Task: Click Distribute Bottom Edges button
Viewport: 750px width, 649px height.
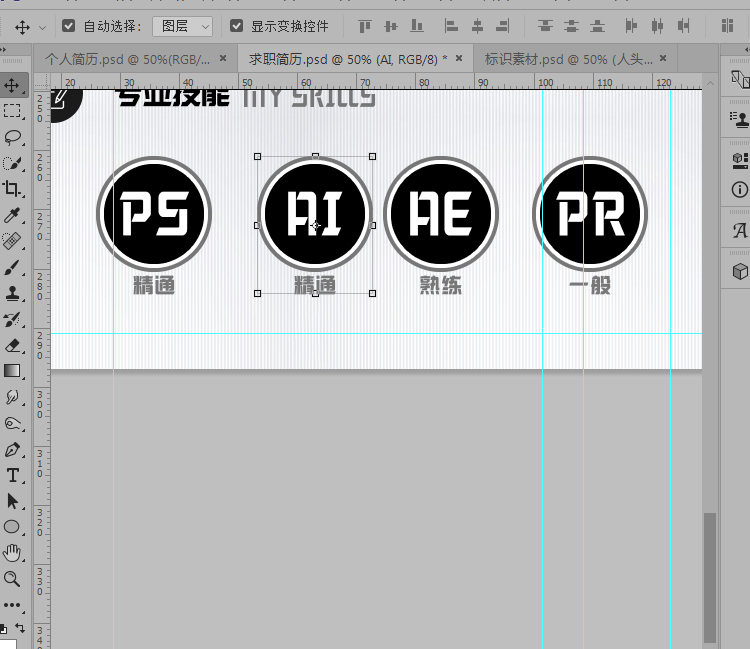Action: (x=597, y=26)
